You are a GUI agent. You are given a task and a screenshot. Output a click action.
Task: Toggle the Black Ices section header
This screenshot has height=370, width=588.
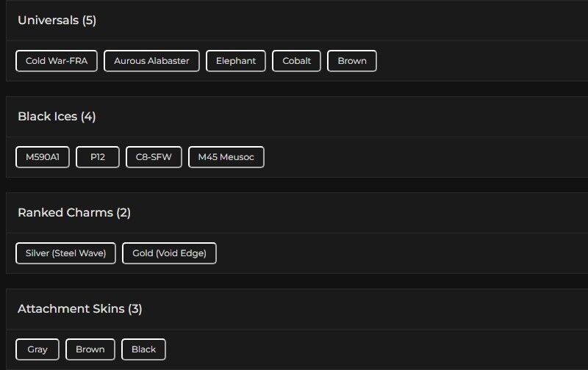pos(48,117)
